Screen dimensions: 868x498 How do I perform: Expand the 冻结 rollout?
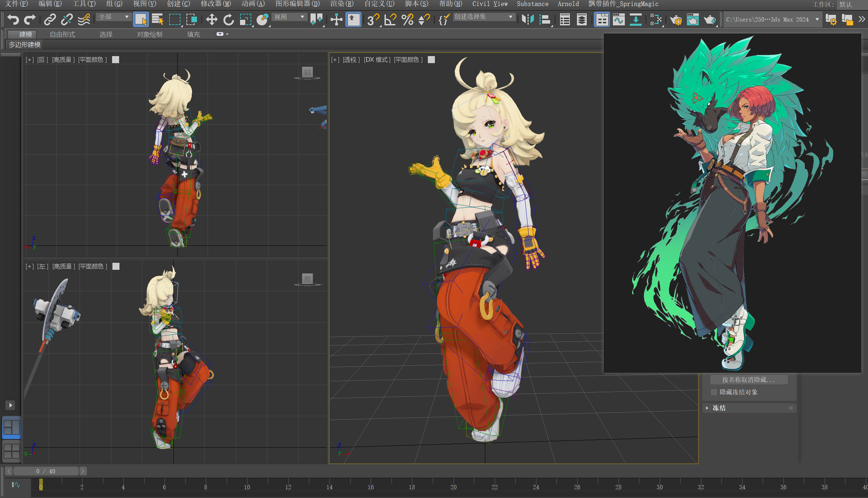pos(750,408)
